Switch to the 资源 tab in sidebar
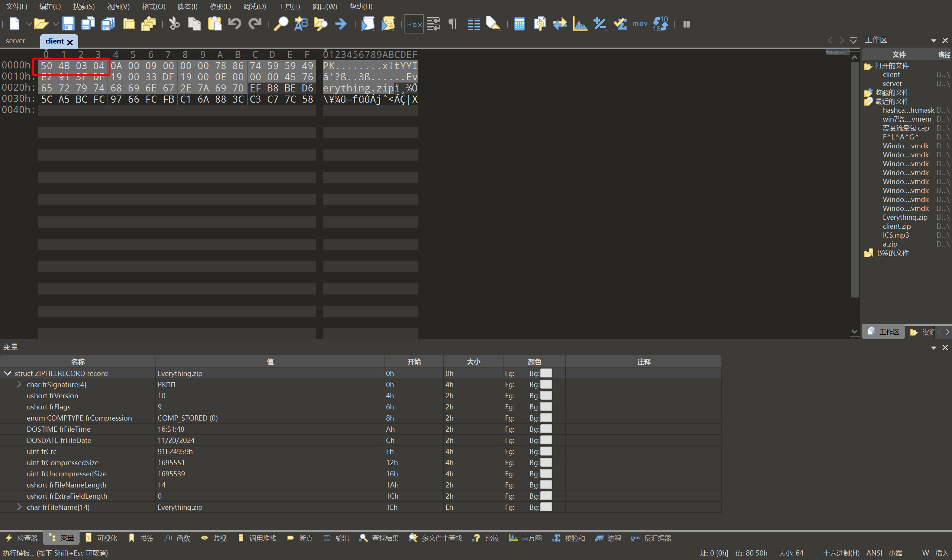Image resolution: width=952 pixels, height=560 pixels. click(922, 332)
